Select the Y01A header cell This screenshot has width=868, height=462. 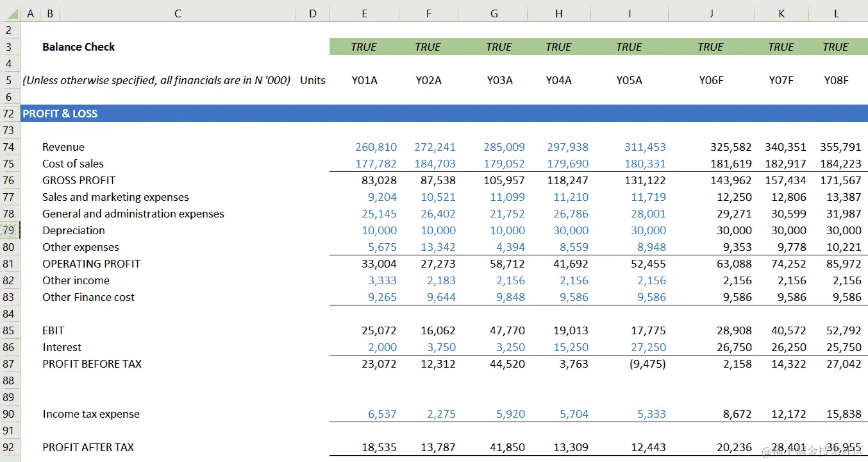[364, 80]
